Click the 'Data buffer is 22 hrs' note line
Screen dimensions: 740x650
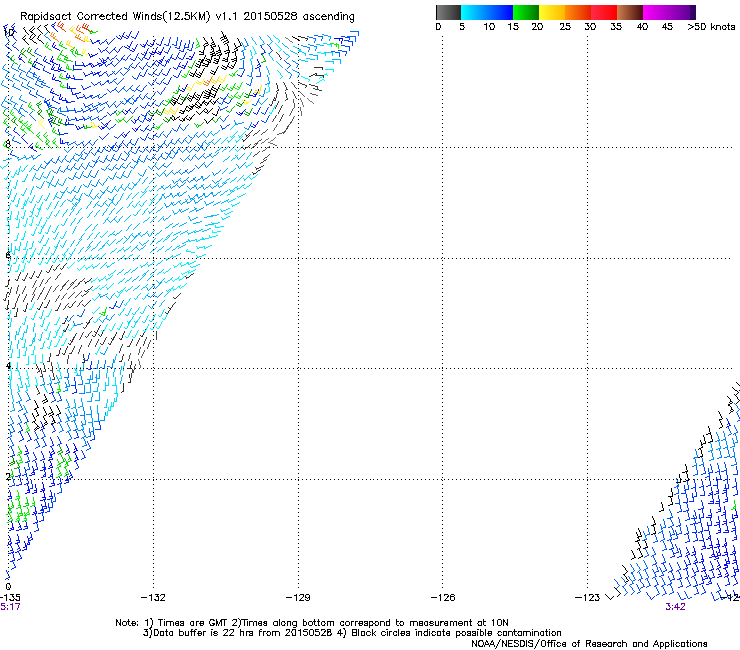(x=352, y=633)
